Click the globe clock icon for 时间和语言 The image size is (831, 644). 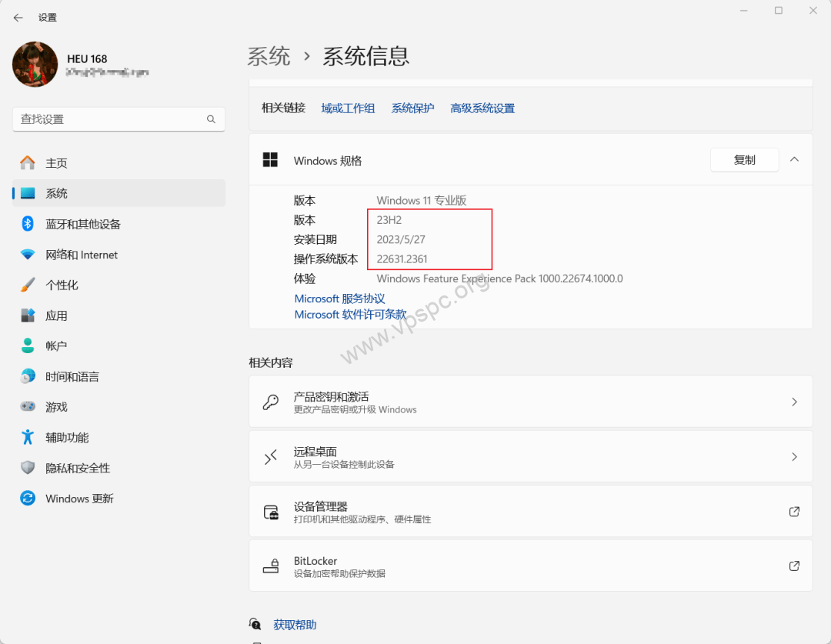28,376
